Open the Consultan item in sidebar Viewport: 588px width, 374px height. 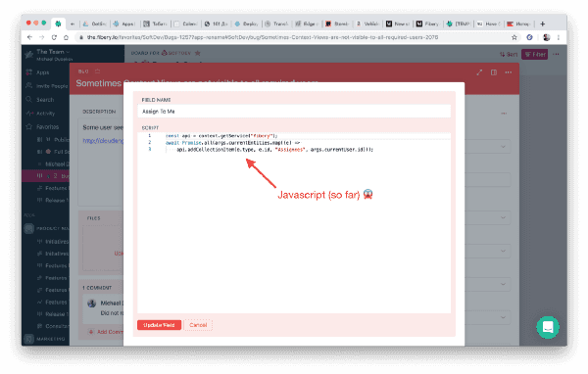pyautogui.click(x=53, y=326)
